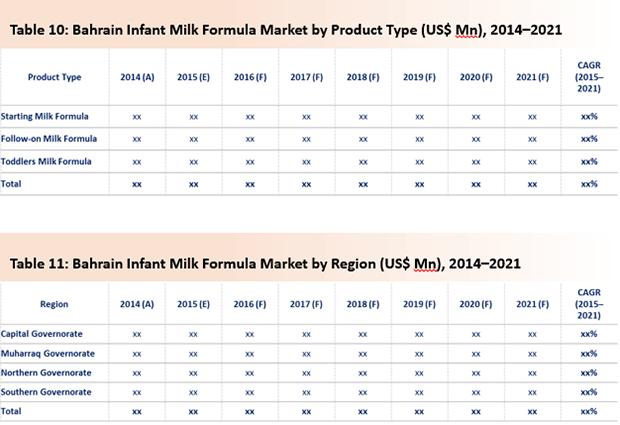Click the Table 10 title heading
Viewport: 620px width, 425px height.
coord(285,30)
